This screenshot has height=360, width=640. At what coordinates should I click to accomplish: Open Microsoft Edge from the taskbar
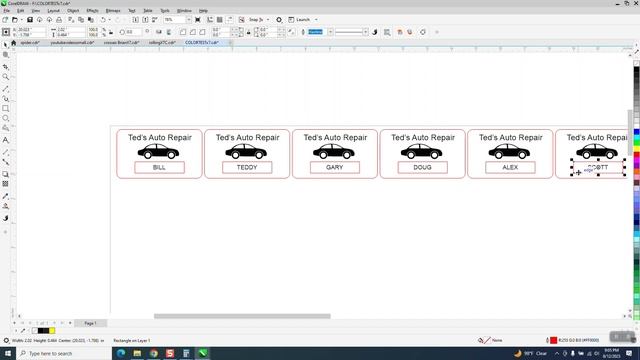point(121,353)
